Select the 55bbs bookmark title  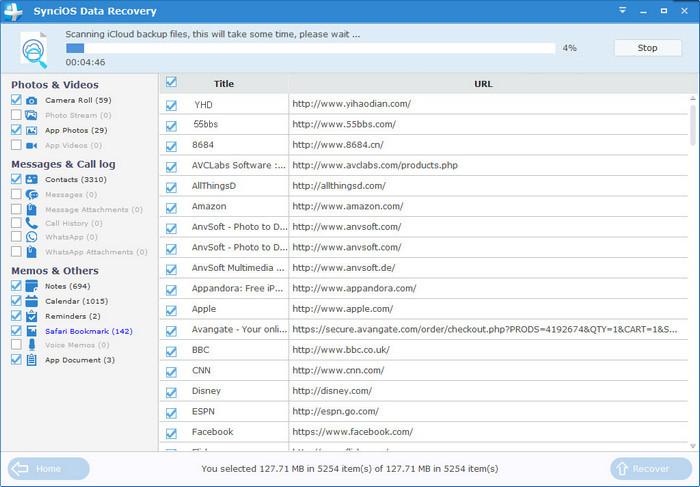pos(206,124)
